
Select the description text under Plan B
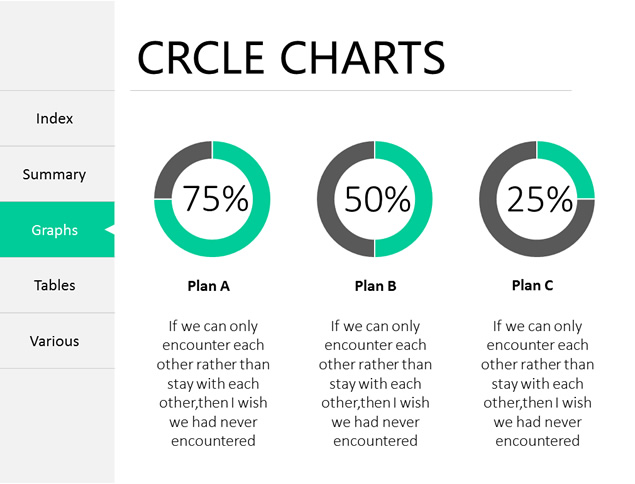[x=375, y=383]
